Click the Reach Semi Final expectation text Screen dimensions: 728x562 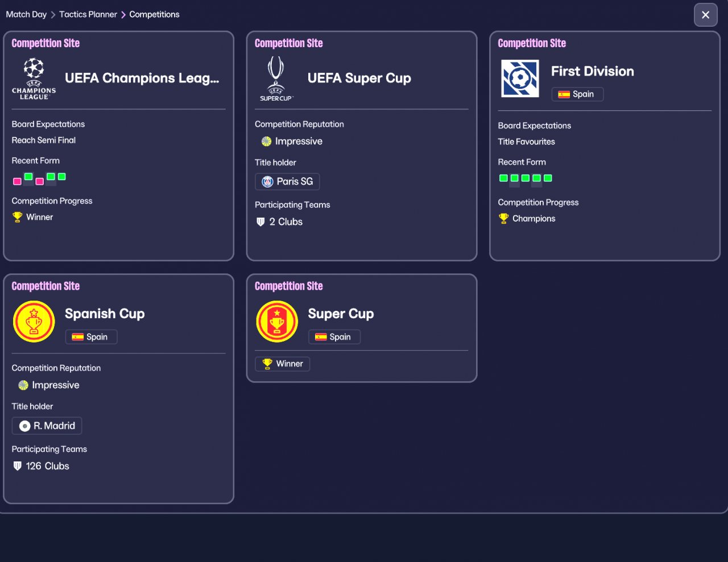point(44,140)
